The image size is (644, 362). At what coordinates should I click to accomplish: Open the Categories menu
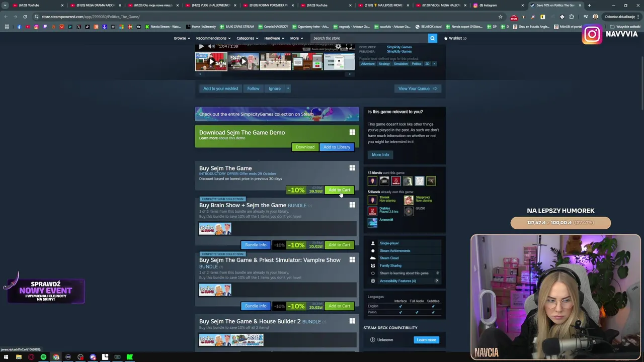coord(248,38)
